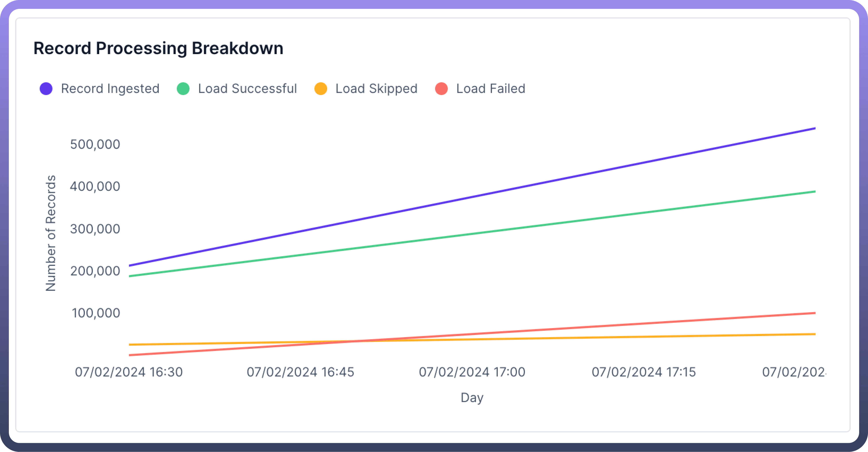Toggle the Record Ingested series label
Viewport: 868px width, 452px height.
click(x=110, y=89)
